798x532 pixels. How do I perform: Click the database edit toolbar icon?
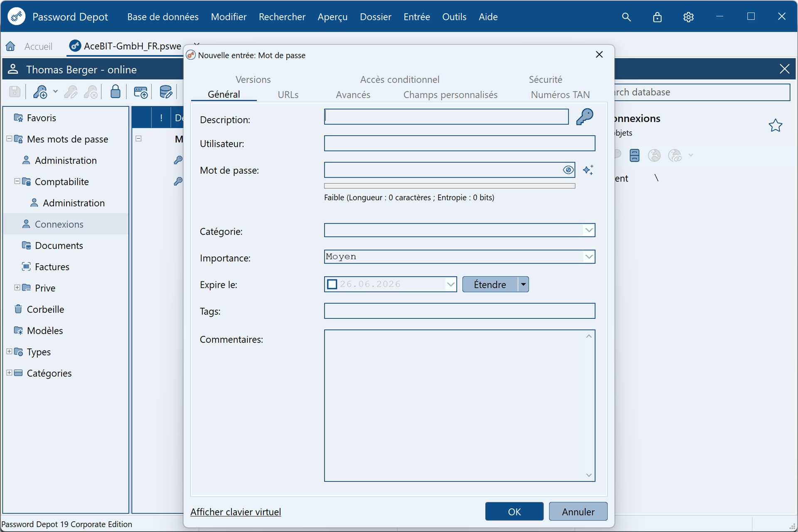pos(166,92)
